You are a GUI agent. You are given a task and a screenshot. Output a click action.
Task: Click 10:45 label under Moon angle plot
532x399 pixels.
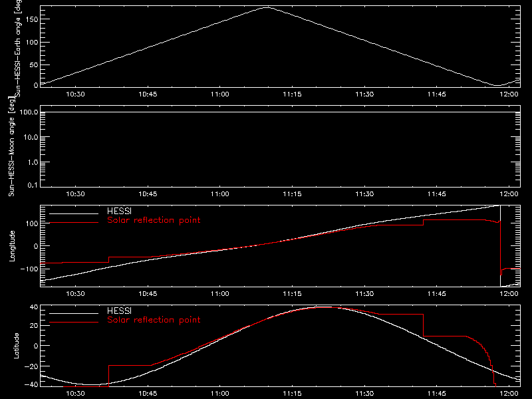point(148,194)
